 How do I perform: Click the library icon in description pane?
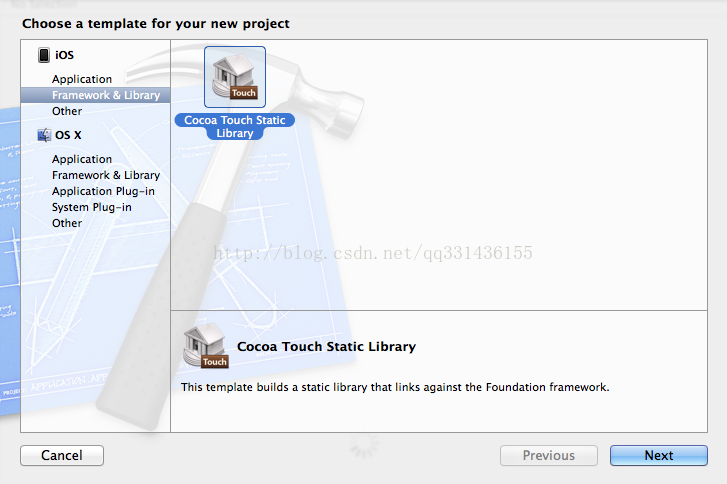(x=205, y=346)
